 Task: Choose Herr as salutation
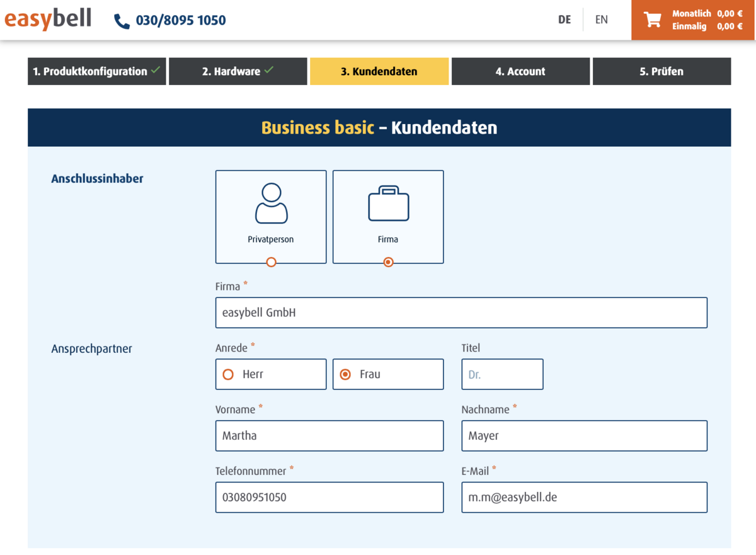(x=229, y=374)
